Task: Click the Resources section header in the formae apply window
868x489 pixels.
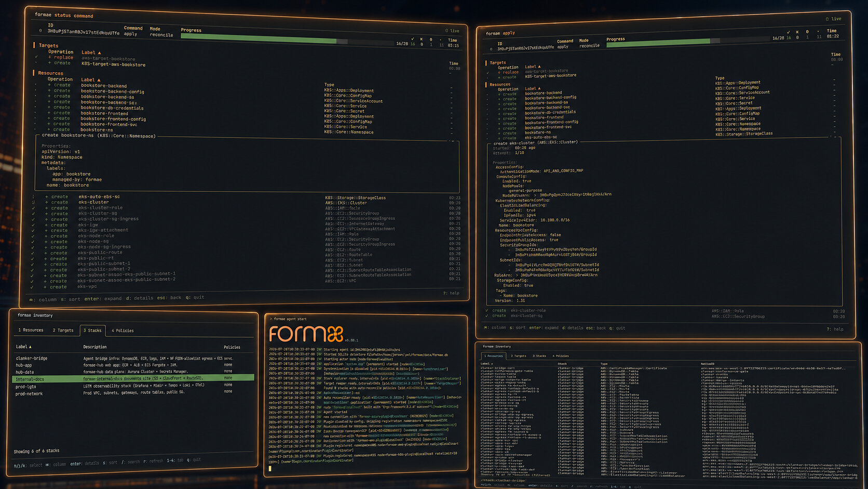Action: click(500, 84)
